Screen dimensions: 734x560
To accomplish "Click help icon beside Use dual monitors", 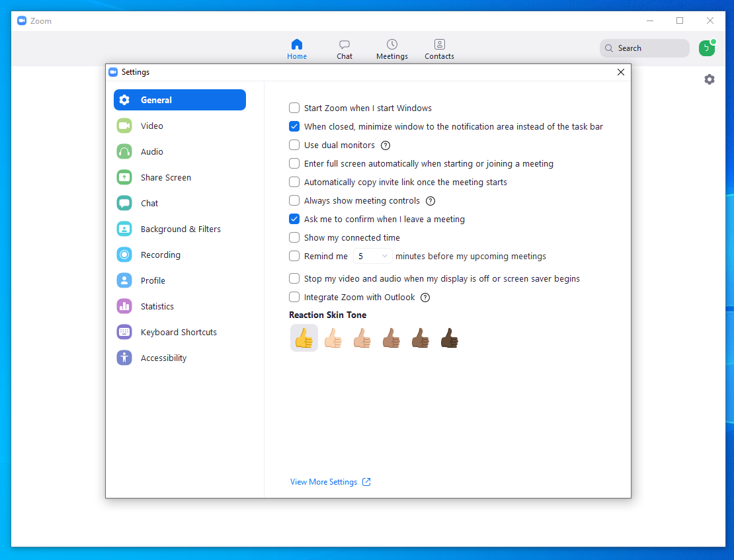I will pos(386,145).
